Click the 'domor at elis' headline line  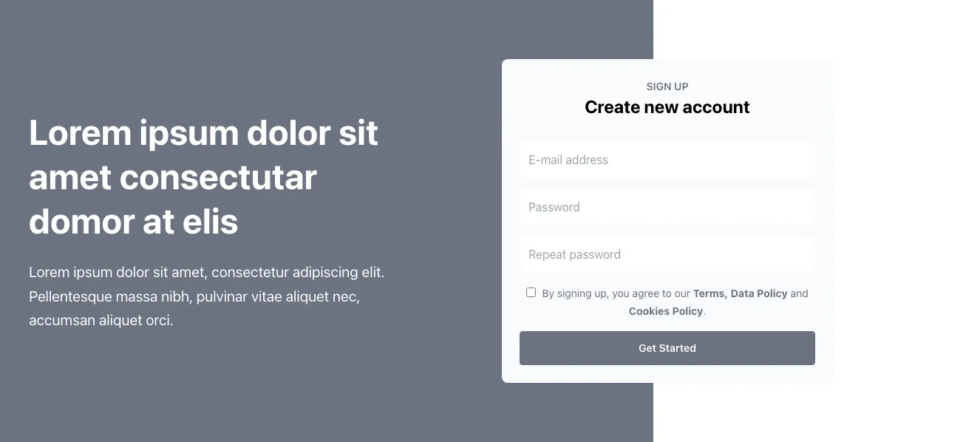133,222
